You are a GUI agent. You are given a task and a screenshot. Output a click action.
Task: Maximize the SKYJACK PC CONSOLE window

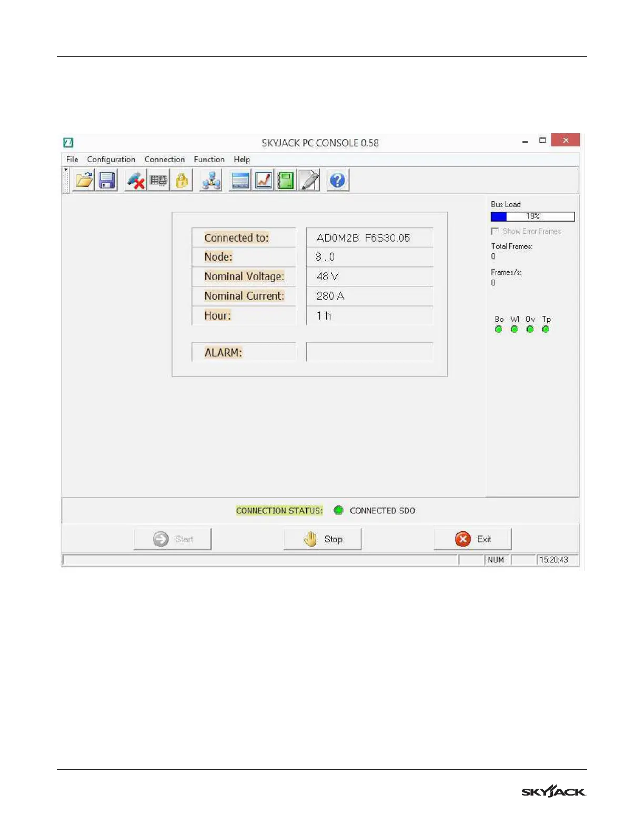pyautogui.click(x=542, y=141)
